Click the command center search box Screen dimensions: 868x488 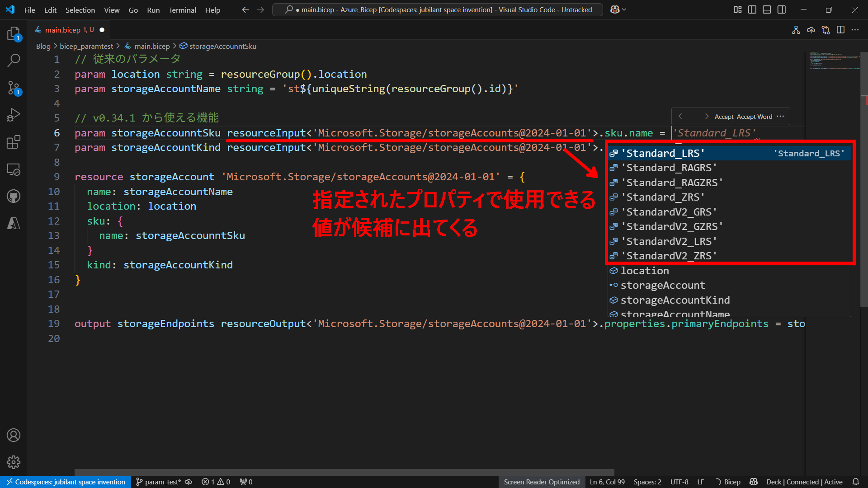click(x=437, y=9)
